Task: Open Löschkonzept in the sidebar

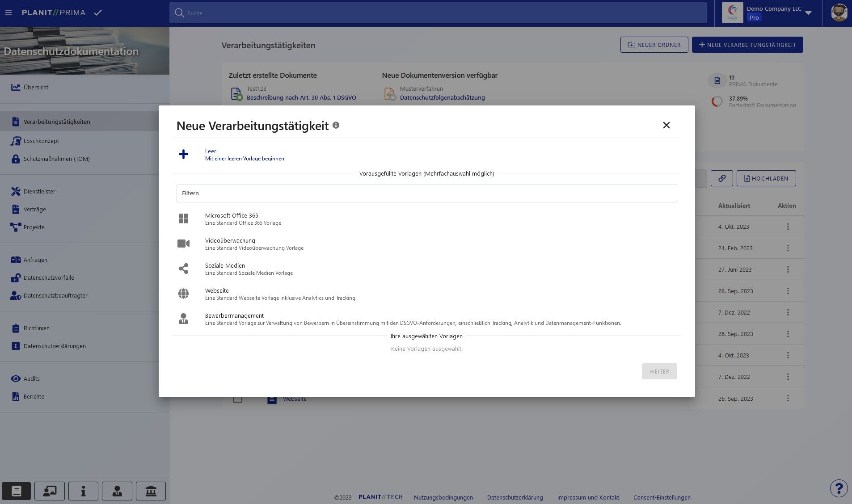Action: (41, 141)
